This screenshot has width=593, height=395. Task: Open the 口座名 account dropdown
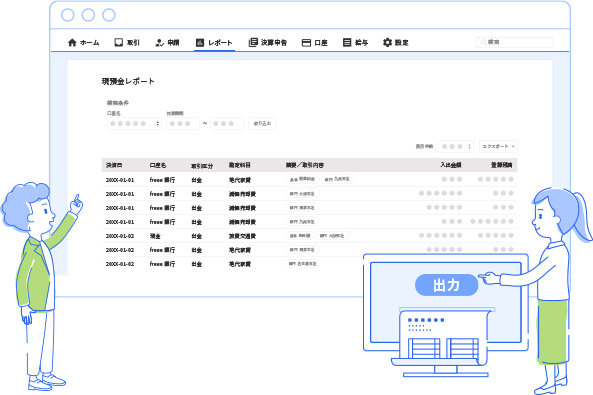(x=134, y=123)
